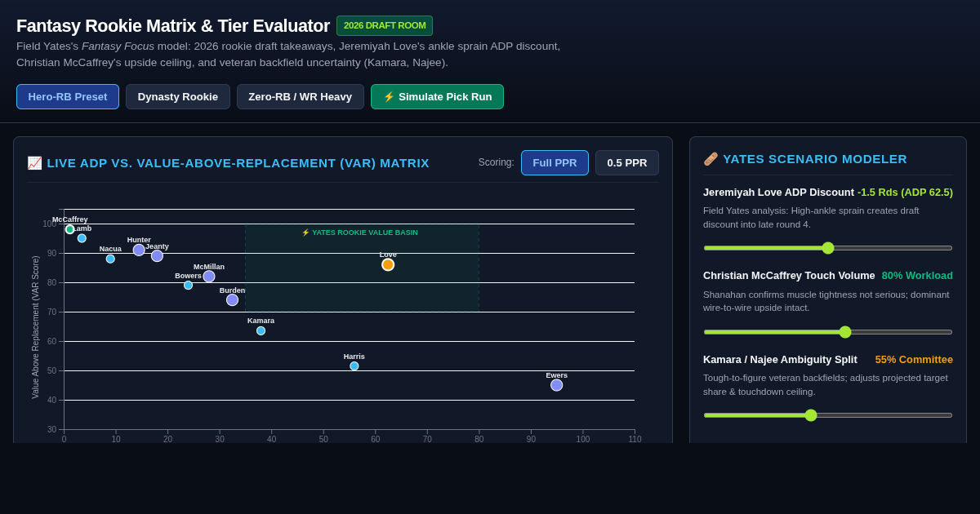Click the Yates Rookie Value Basin label
Viewport: 980px width, 514px height.
pyautogui.click(x=360, y=233)
